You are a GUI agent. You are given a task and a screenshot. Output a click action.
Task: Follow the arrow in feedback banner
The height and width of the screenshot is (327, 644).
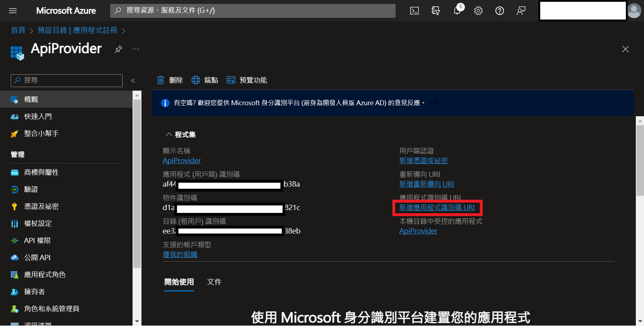pyautogui.click(x=434, y=103)
